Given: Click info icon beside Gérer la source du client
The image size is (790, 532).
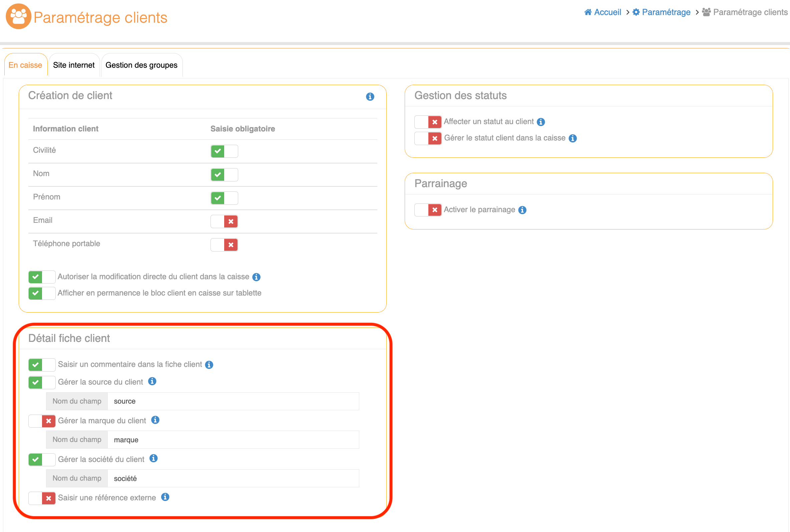Looking at the screenshot, I should point(152,381).
